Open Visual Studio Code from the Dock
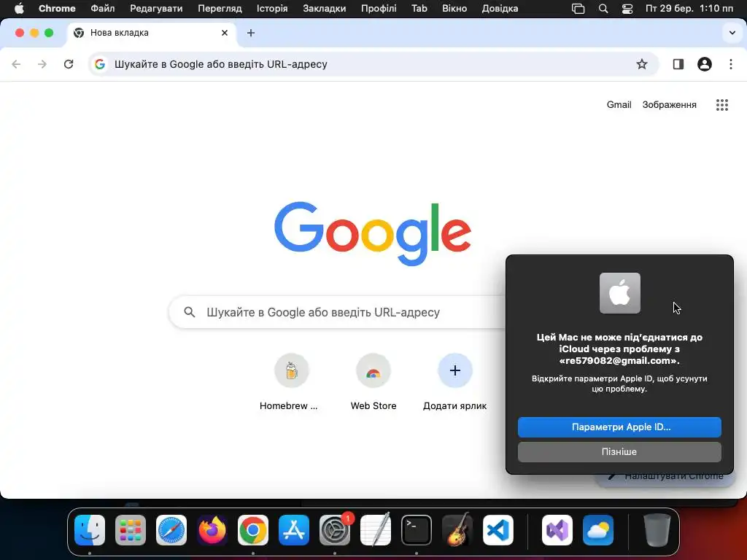The height and width of the screenshot is (560, 747). [x=498, y=530]
